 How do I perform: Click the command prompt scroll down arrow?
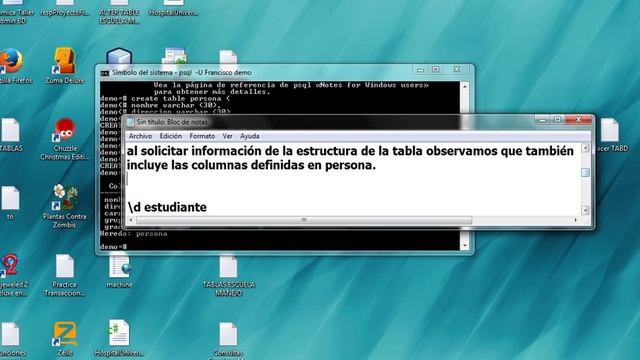[464, 245]
